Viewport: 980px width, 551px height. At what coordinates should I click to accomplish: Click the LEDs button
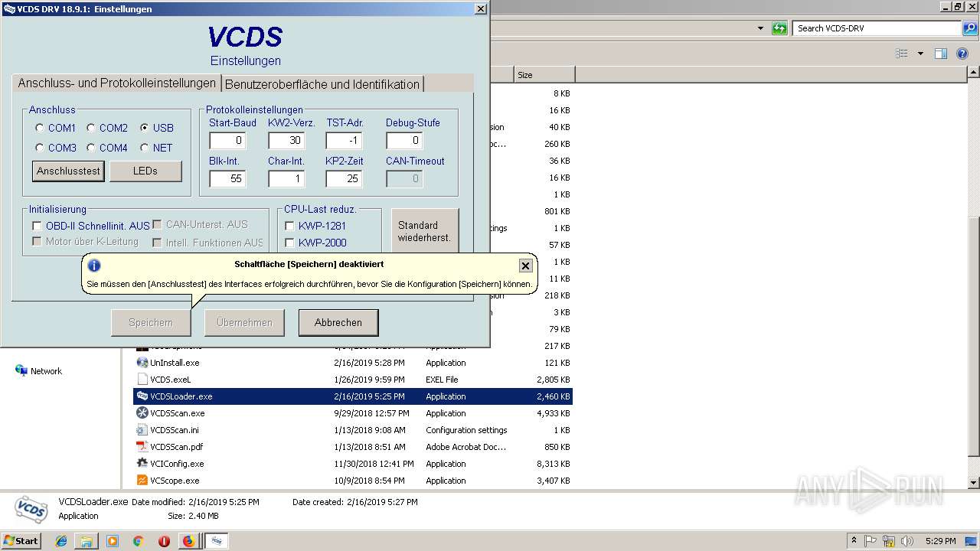(145, 171)
